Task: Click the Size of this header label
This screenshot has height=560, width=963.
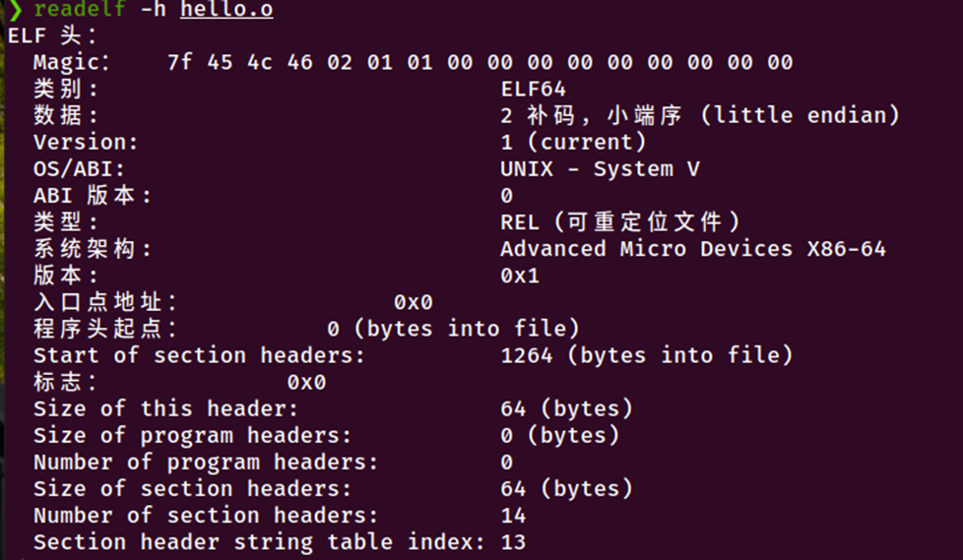Action: [165, 409]
